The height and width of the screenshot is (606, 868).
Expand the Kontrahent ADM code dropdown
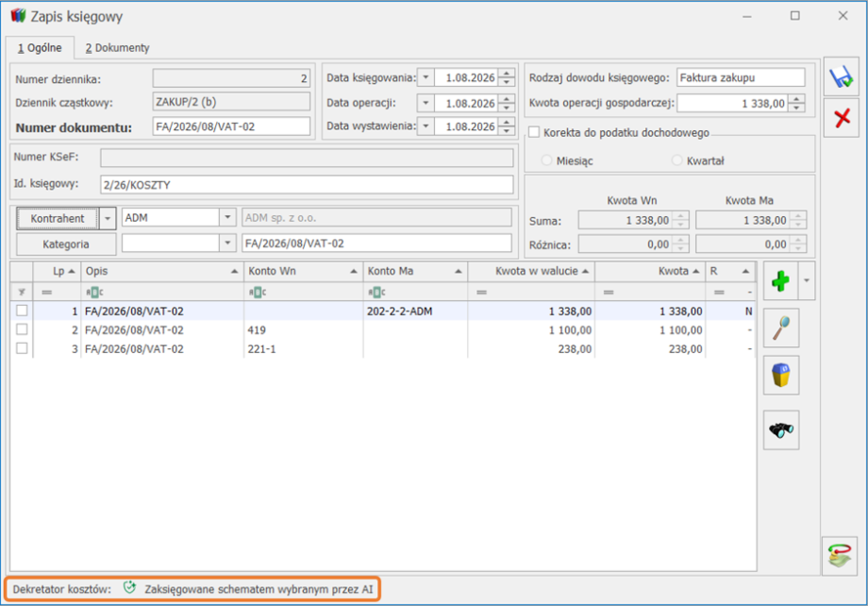[x=227, y=218]
